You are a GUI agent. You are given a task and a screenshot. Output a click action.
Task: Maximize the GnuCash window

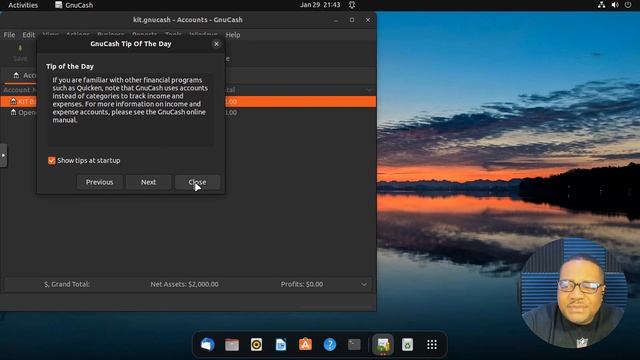(x=352, y=20)
